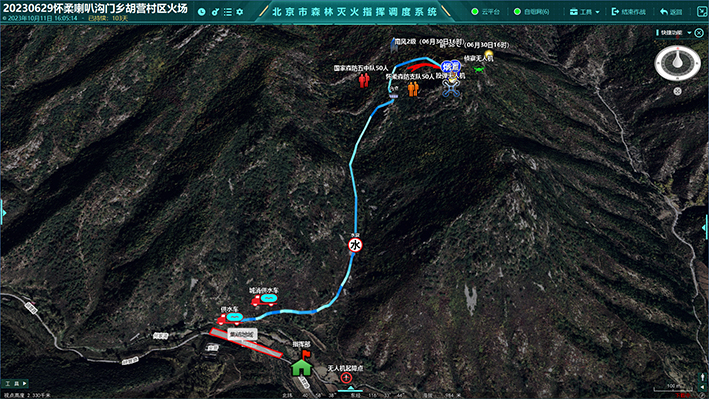Click the 供水车 water truck icon

[230, 318]
